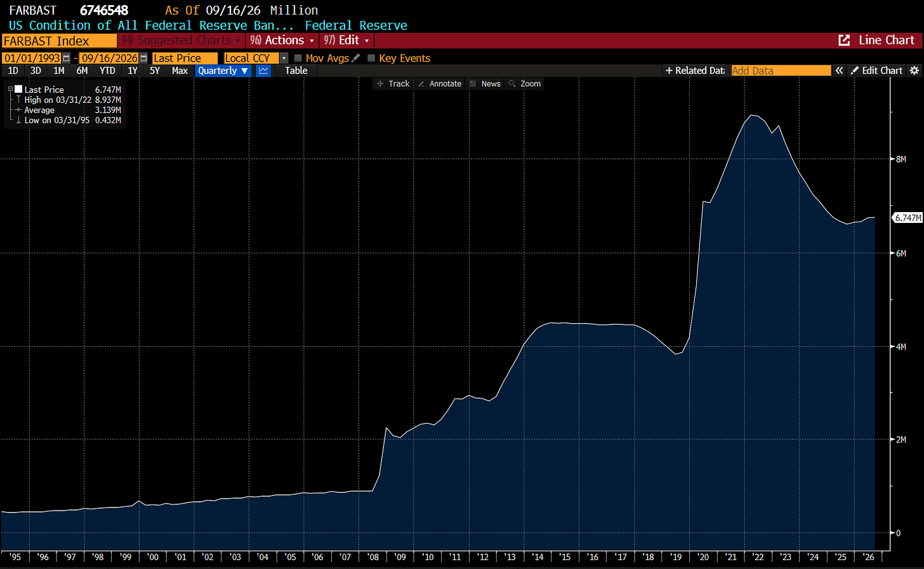Viewport: 924px width, 569px height.
Task: Edit moving averages with pencil icon
Action: pyautogui.click(x=356, y=58)
